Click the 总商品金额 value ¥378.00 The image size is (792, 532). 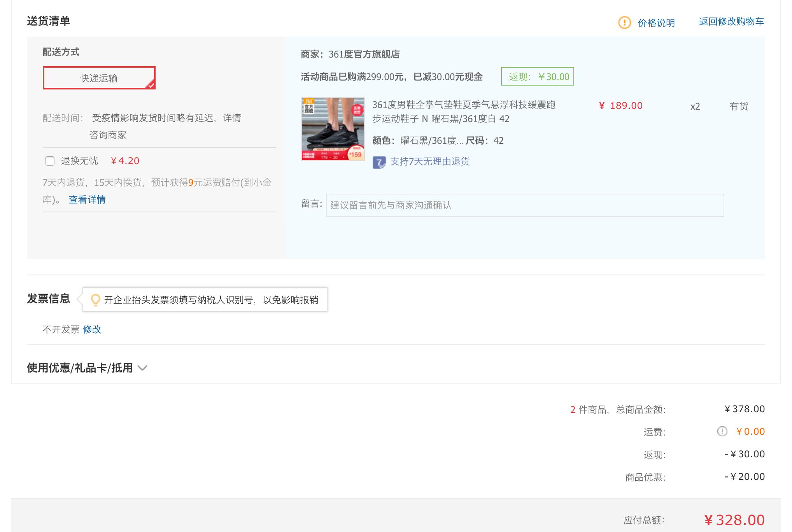click(745, 409)
